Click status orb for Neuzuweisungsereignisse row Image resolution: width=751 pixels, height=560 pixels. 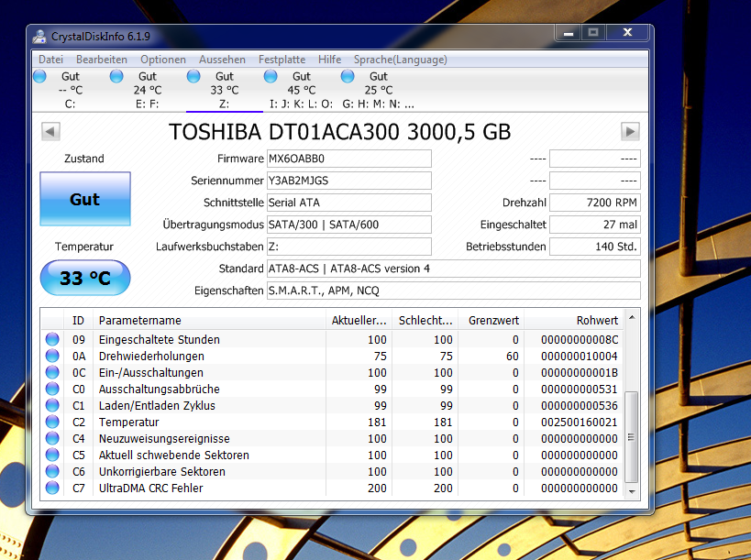pos(52,438)
